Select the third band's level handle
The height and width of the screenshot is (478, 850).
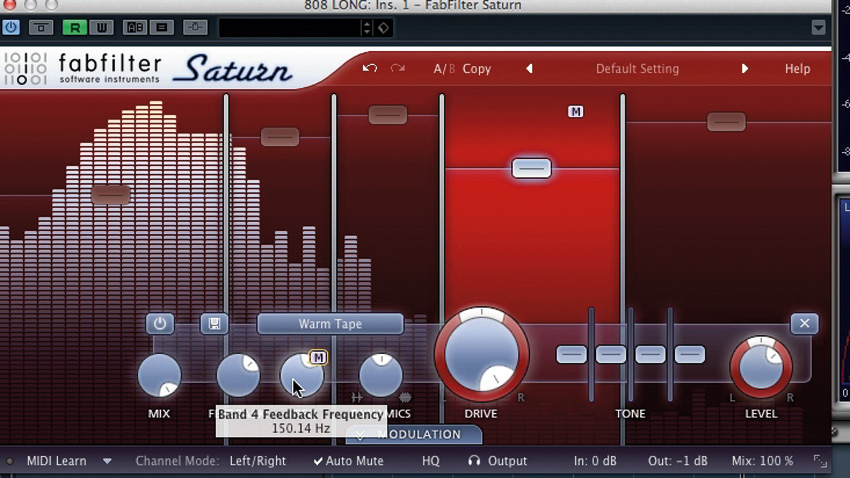coord(388,115)
